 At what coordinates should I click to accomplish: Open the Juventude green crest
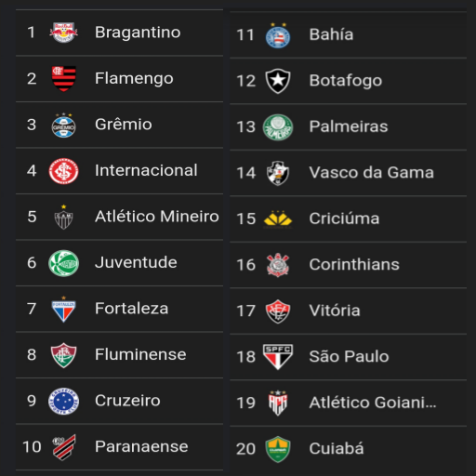pos(63,263)
